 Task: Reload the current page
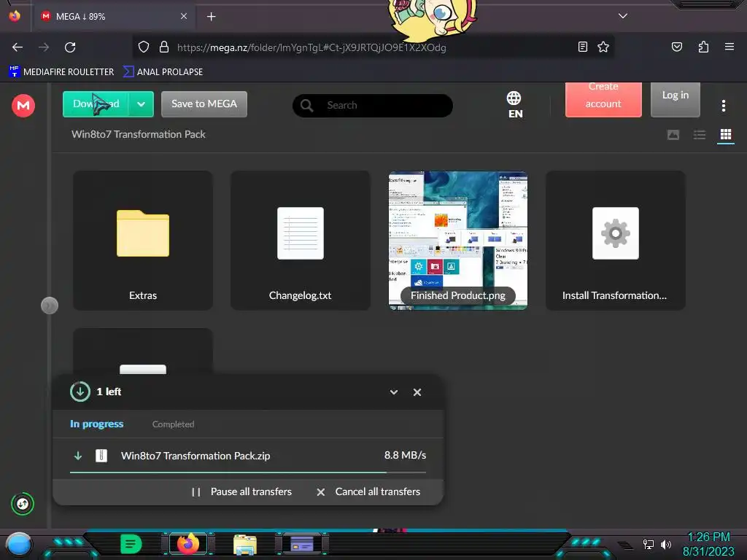(x=70, y=47)
